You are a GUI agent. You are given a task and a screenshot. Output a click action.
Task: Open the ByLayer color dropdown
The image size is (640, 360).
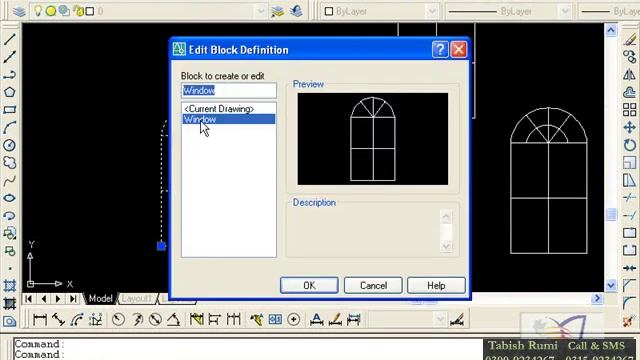click(432, 11)
